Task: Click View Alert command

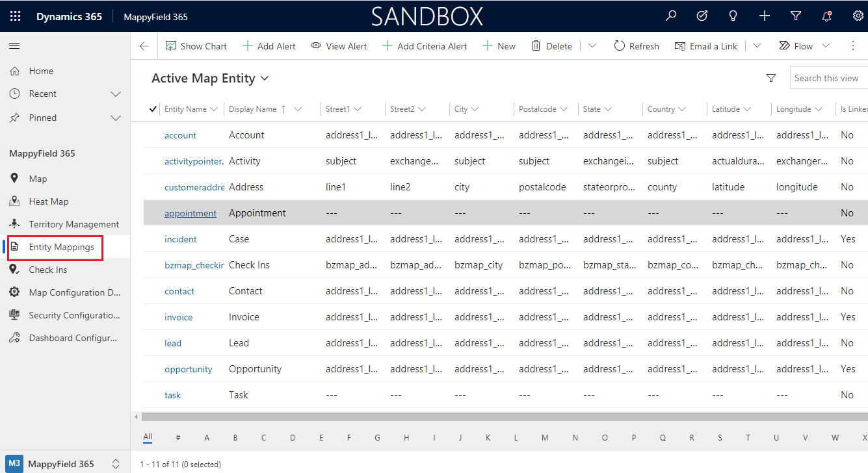Action: [x=339, y=46]
